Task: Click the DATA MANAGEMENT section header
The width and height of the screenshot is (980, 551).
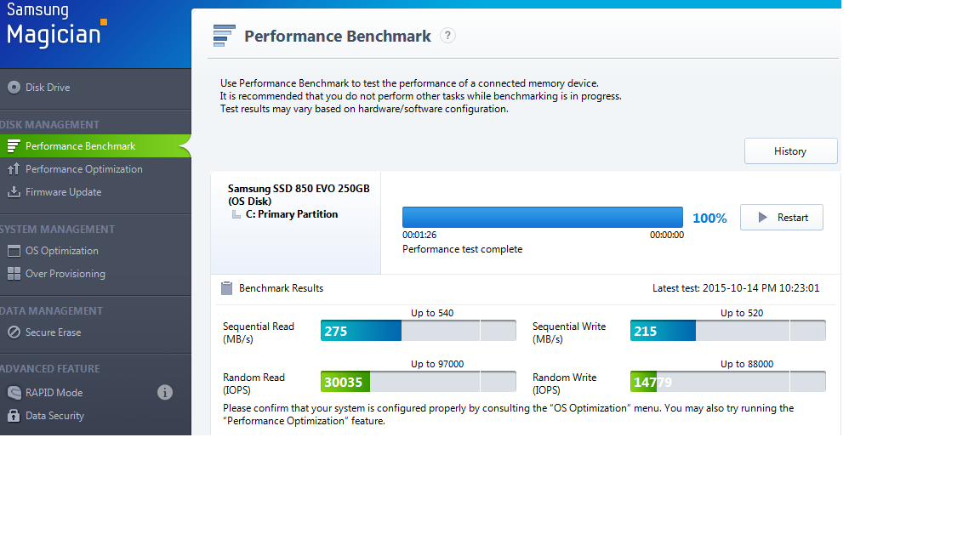Action: tap(51, 310)
